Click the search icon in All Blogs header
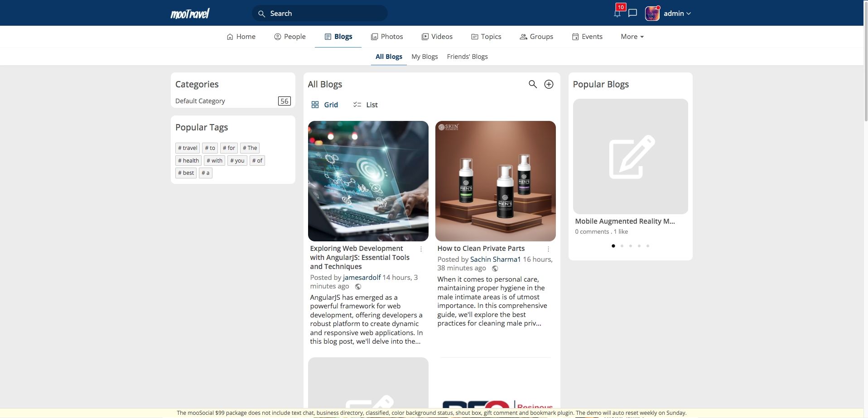Viewport: 868px width, 418px height. click(x=533, y=84)
